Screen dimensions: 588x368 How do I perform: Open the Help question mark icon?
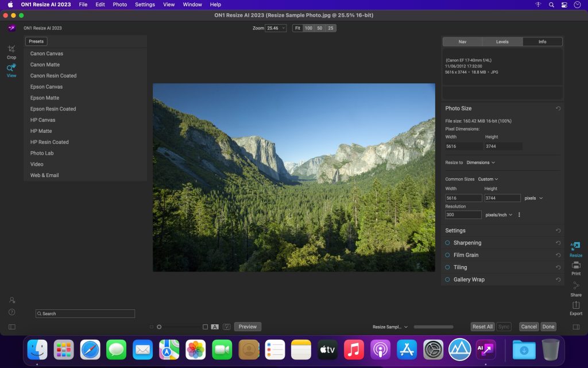coord(11,312)
